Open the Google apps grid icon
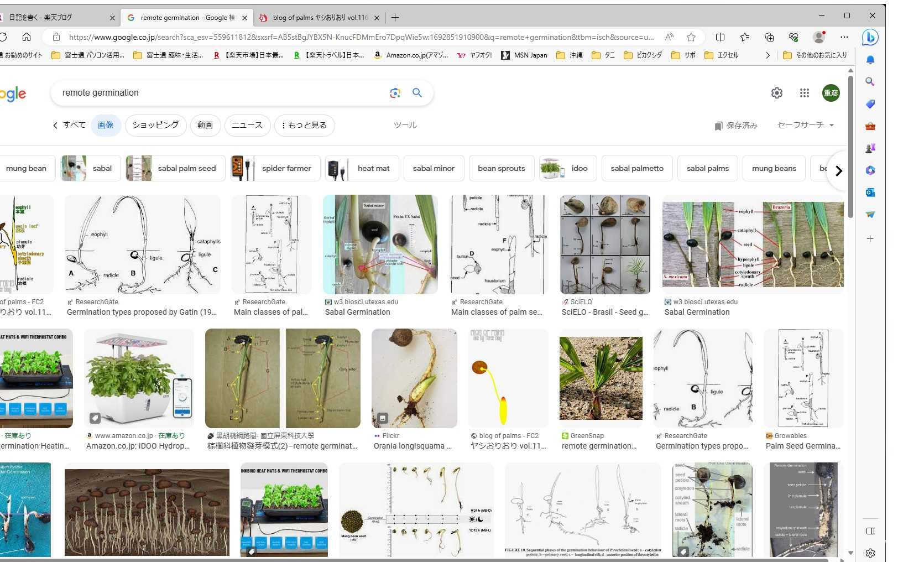This screenshot has width=924, height=562. click(805, 93)
